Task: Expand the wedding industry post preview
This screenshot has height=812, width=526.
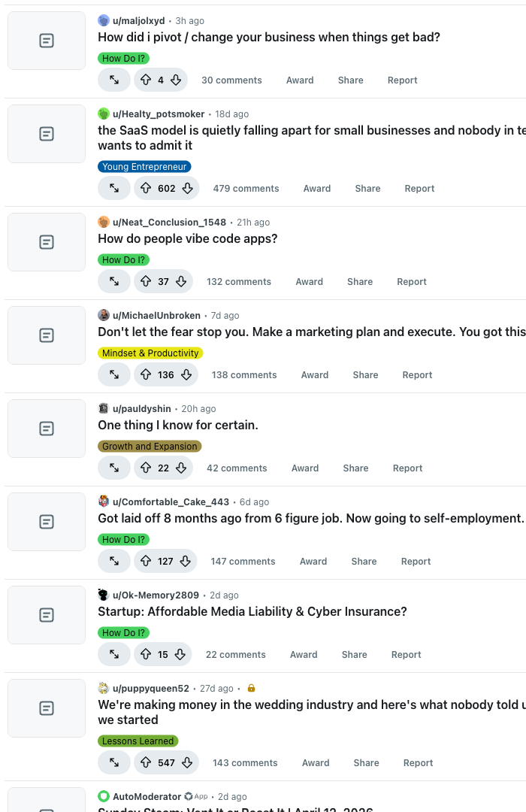Action: click(113, 762)
